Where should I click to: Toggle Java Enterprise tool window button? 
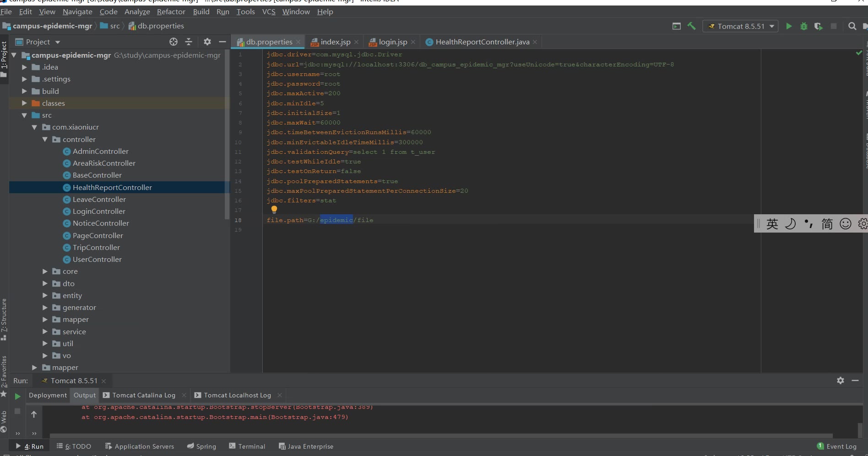click(306, 446)
